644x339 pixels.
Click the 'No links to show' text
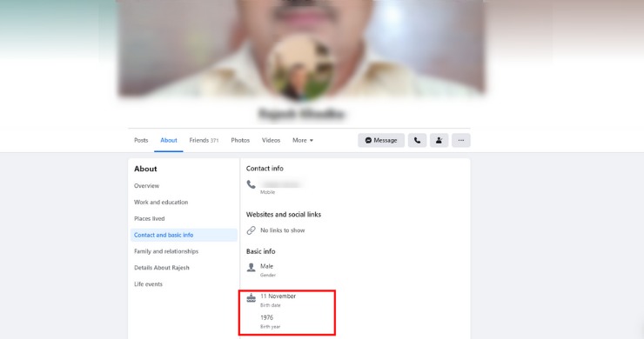(x=283, y=230)
